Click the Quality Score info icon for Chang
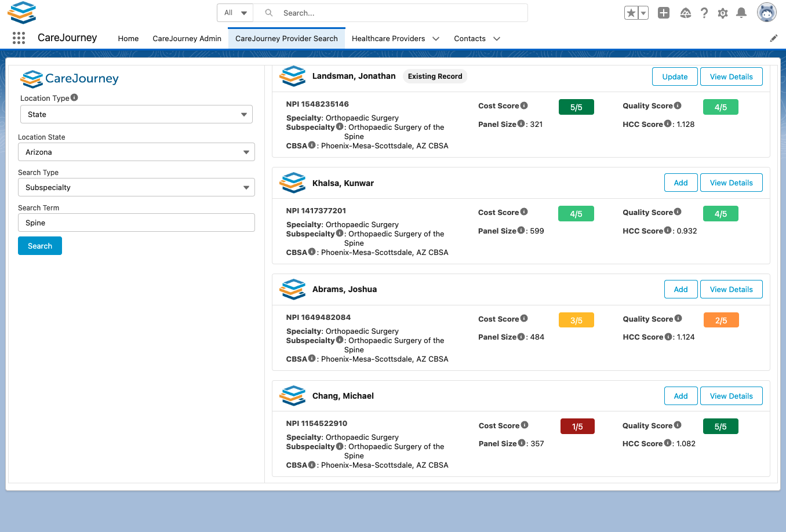 (x=678, y=425)
